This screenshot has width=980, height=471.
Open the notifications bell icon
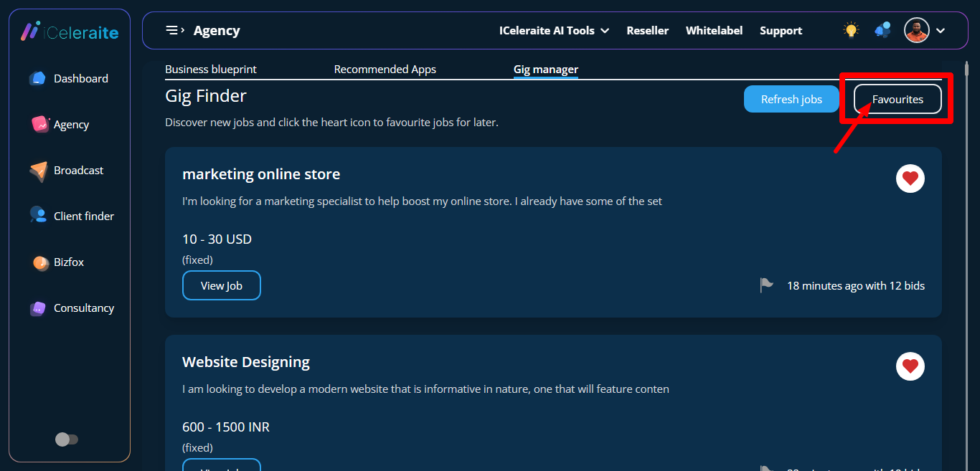[x=882, y=30]
